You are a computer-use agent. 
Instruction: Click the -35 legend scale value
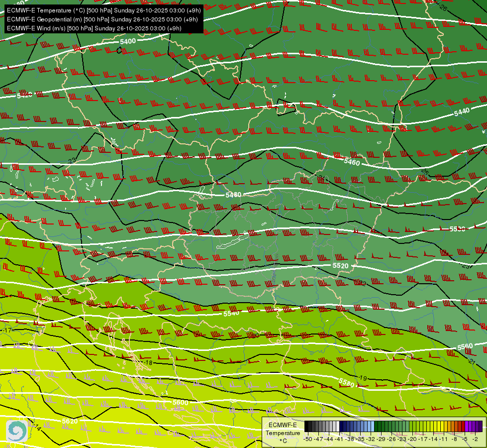click(x=360, y=439)
